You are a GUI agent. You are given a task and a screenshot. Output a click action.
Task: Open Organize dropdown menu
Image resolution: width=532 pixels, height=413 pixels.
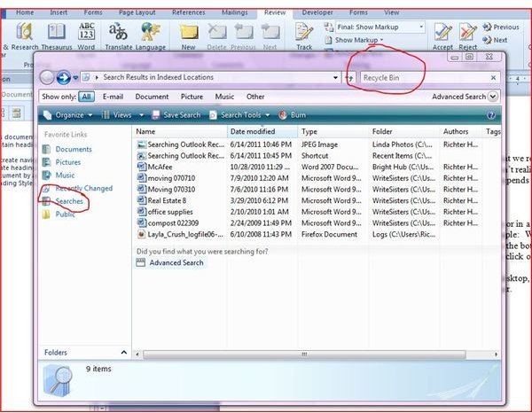(x=68, y=115)
